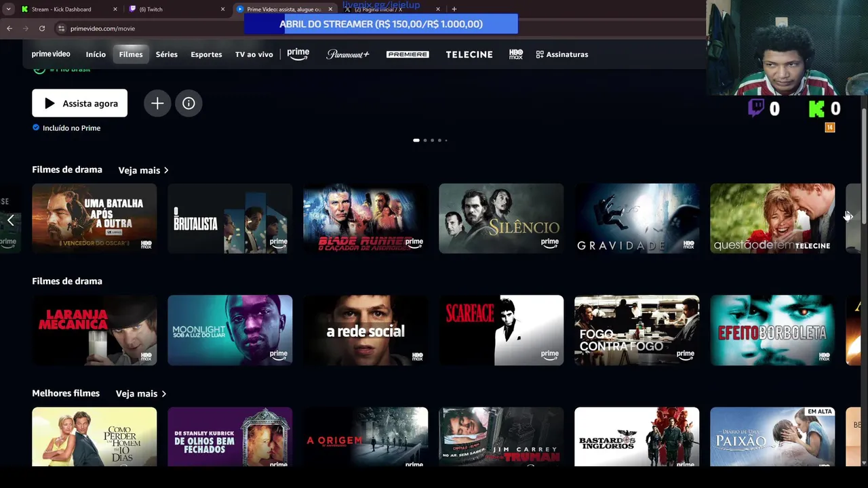Open Laranja Mecânica movie thumbnail
Image resolution: width=868 pixels, height=488 pixels.
[94, 330]
